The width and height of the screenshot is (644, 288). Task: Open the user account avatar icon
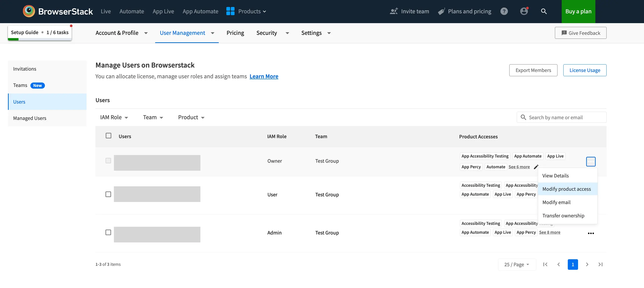click(524, 11)
